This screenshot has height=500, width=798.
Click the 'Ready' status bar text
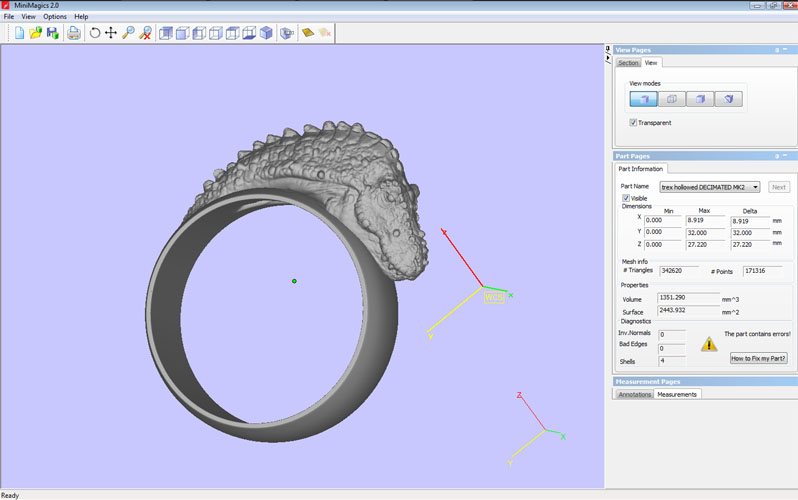point(10,495)
